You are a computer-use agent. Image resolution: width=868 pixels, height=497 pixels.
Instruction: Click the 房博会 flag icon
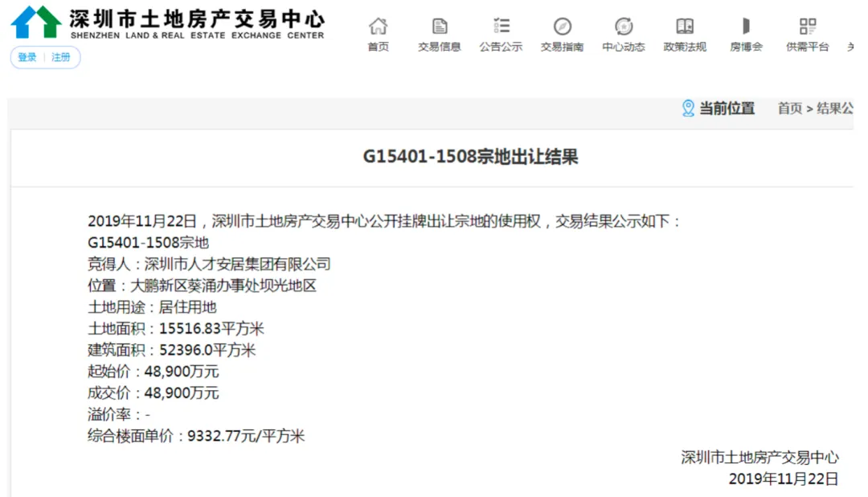pos(746,26)
